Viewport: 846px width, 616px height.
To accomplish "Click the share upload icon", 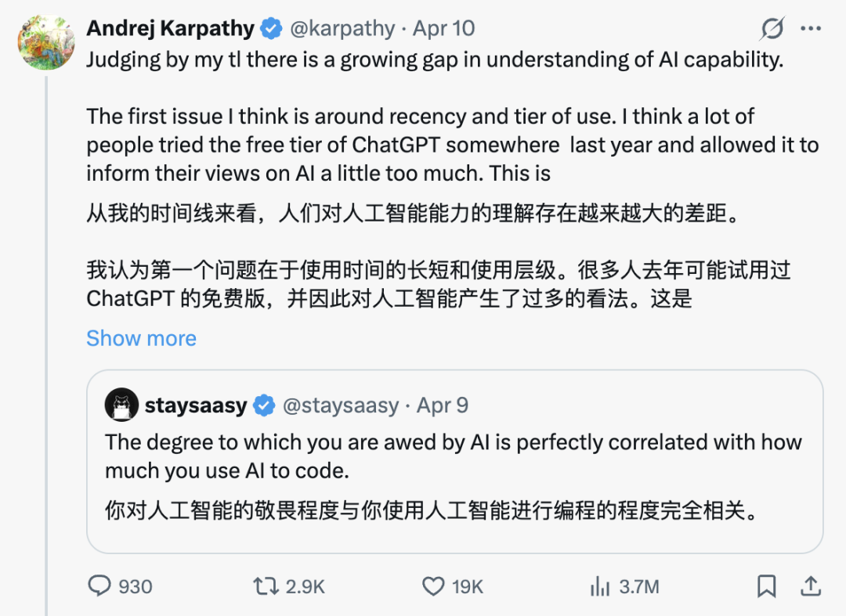I will [x=811, y=585].
